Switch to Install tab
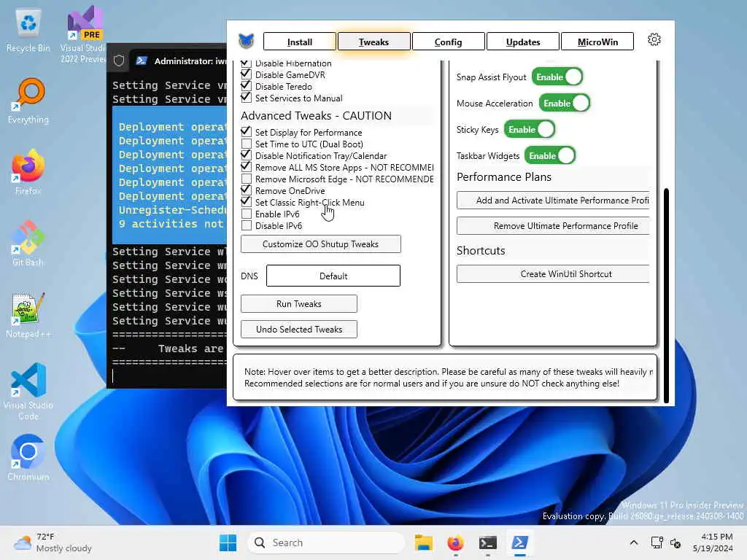The height and width of the screenshot is (560, 747). tap(300, 42)
